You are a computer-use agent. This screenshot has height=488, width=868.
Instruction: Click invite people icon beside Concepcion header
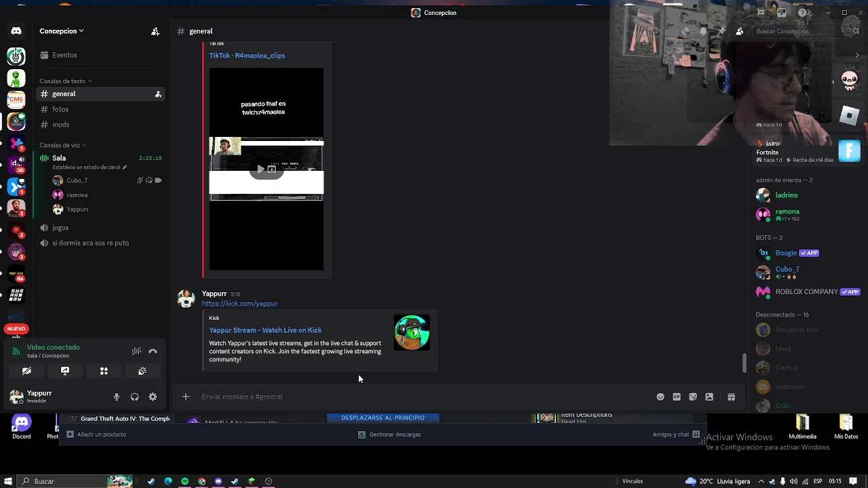pos(155,31)
